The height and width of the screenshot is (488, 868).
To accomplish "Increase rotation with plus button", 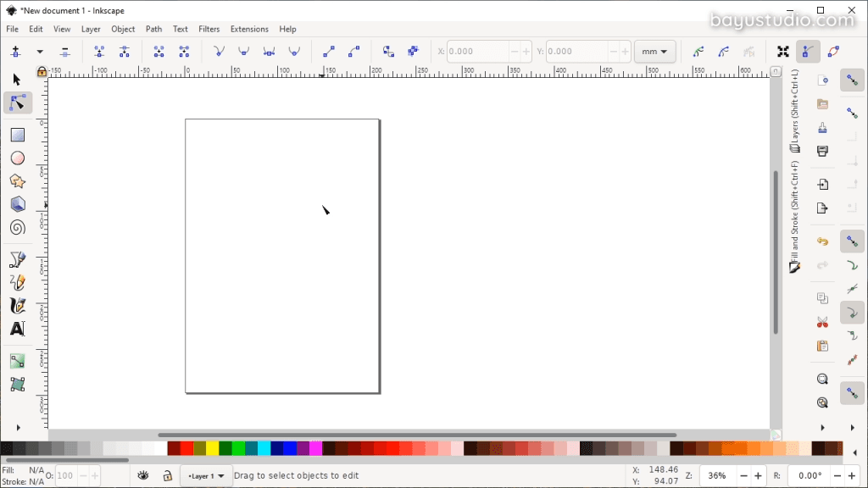I will [852, 476].
